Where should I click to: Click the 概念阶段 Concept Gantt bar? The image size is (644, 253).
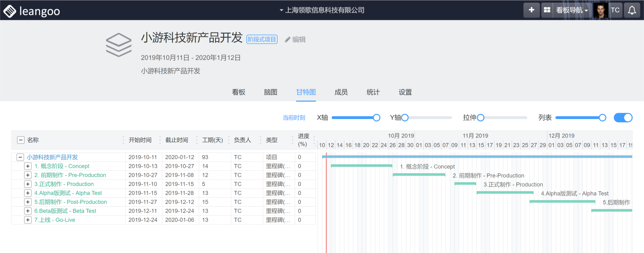coord(361,166)
